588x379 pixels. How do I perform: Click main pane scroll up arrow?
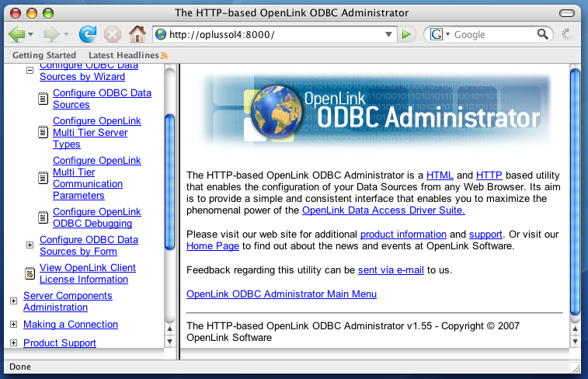575,329
